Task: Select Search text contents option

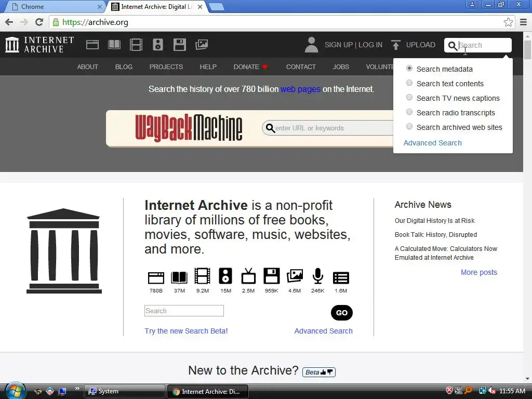Action: pos(409,83)
